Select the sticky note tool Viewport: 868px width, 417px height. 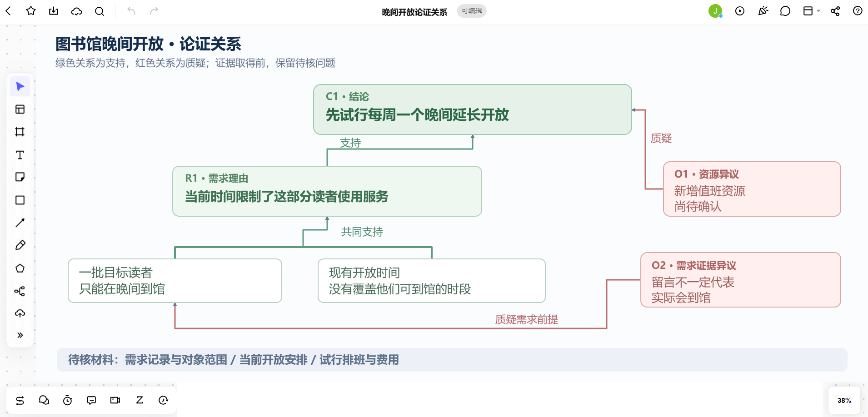coord(20,177)
